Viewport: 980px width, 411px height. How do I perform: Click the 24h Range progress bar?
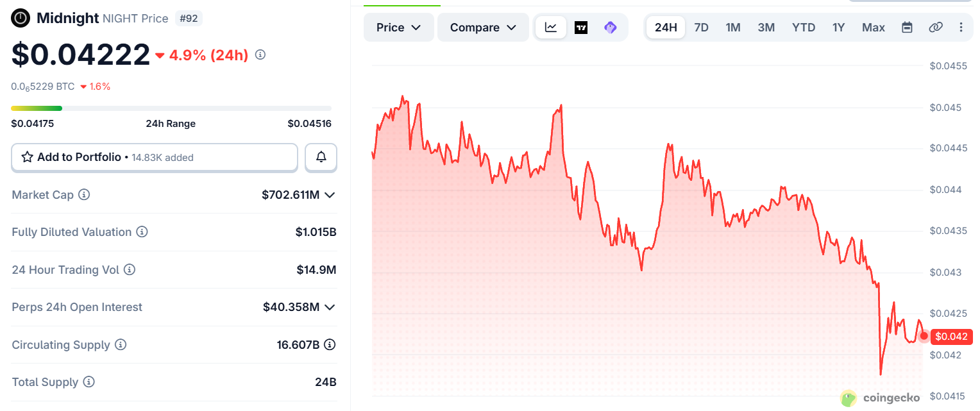171,108
